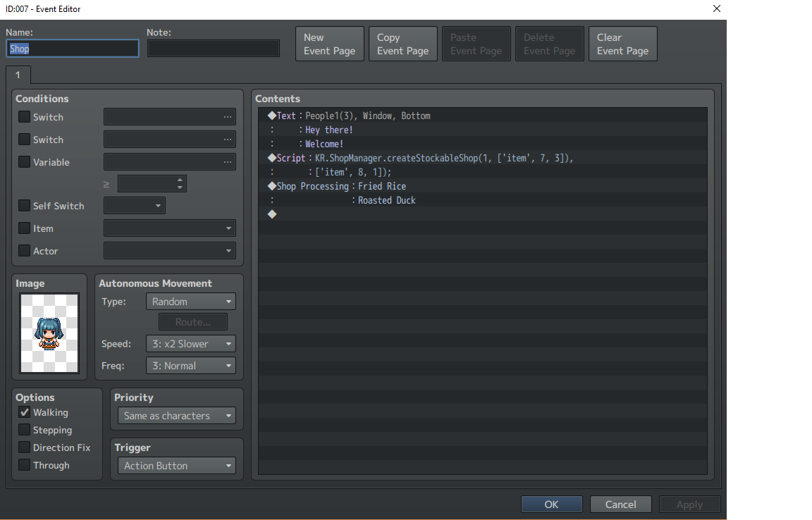Image resolution: width=812 pixels, height=520 pixels.
Task: Select the Script command diamond line
Action: pyautogui.click(x=483, y=158)
